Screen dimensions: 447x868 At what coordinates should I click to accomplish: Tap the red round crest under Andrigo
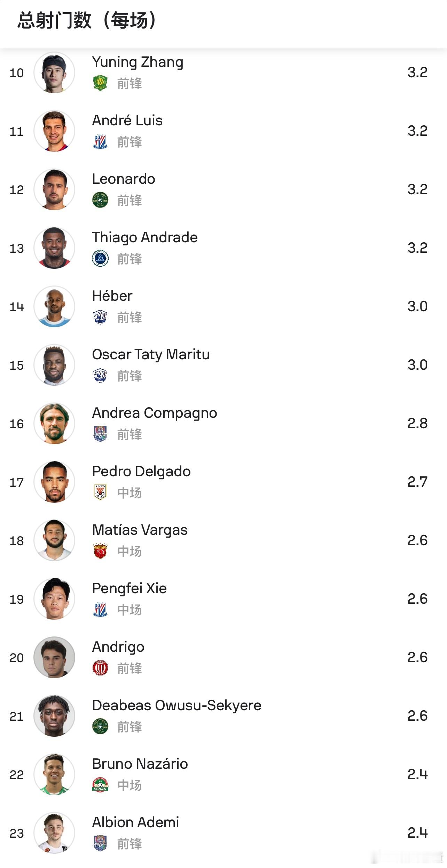tap(100, 668)
